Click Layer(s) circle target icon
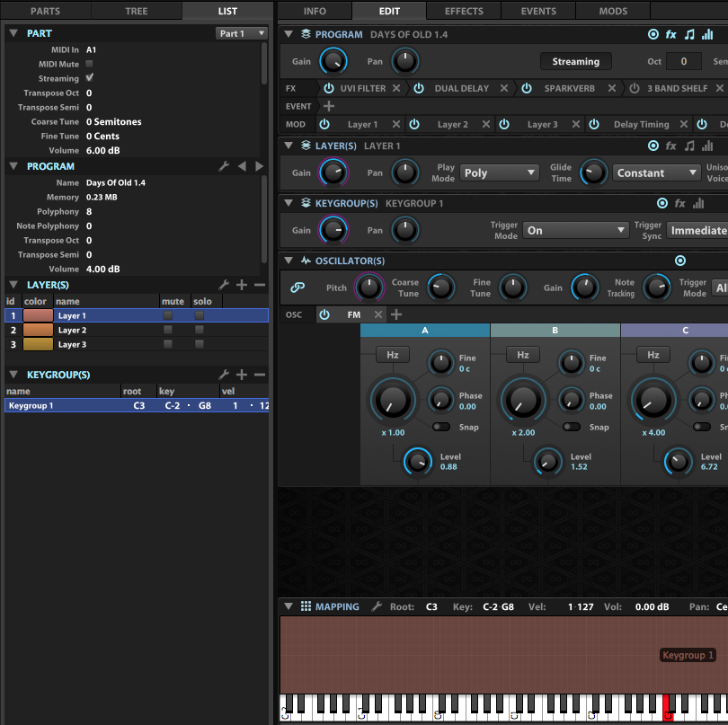Screen dimensions: 728x725 tap(653, 146)
